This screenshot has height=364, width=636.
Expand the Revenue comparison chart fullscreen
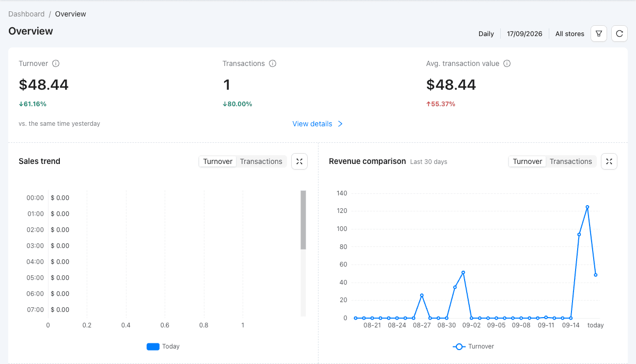pos(609,161)
